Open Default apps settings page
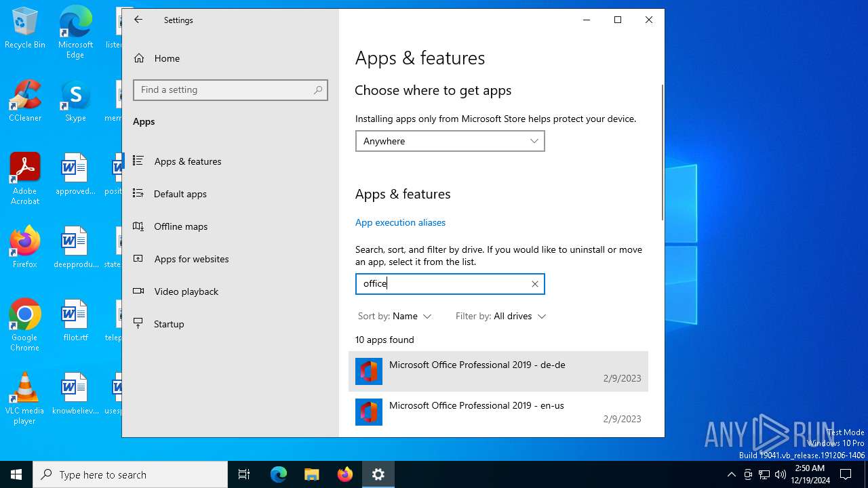The image size is (868, 488). point(180,194)
